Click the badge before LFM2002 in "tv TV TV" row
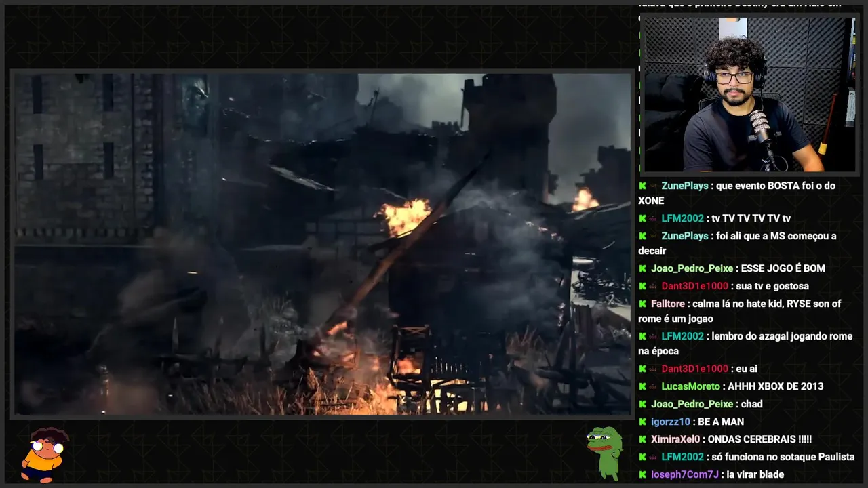The width and height of the screenshot is (868, 488). tap(654, 218)
